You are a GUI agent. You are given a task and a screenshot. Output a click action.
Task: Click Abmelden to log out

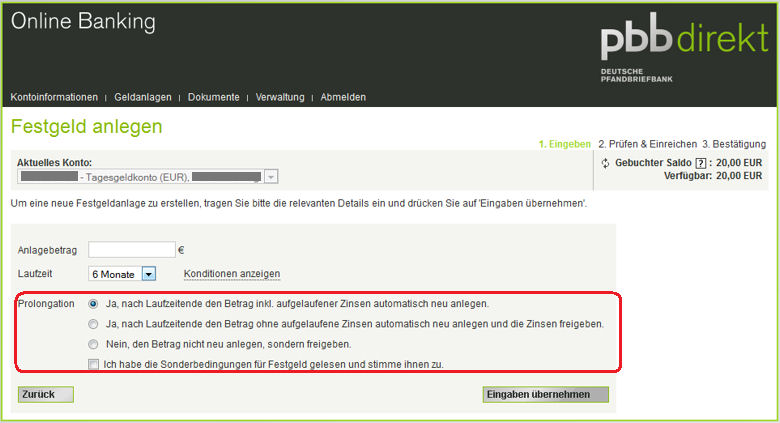coord(343,97)
